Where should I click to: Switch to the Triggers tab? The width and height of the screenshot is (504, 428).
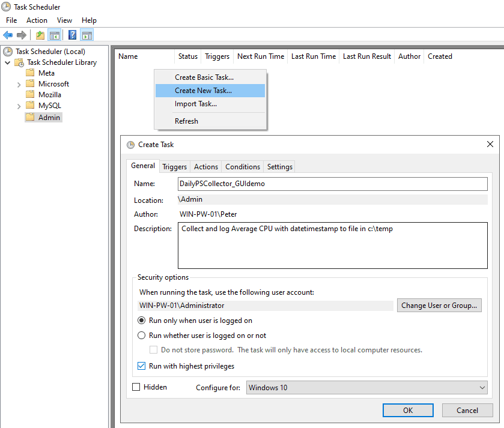pos(174,166)
